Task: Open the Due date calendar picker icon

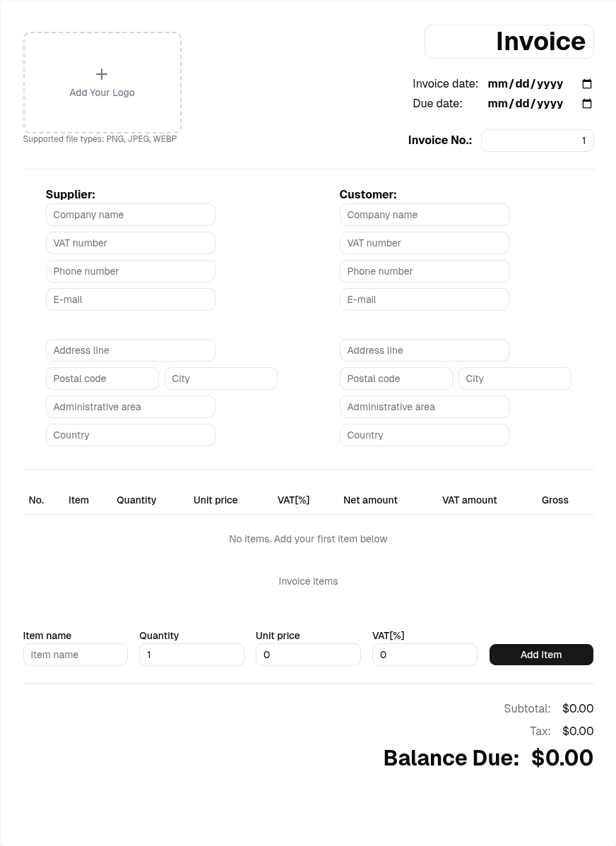Action: point(587,104)
